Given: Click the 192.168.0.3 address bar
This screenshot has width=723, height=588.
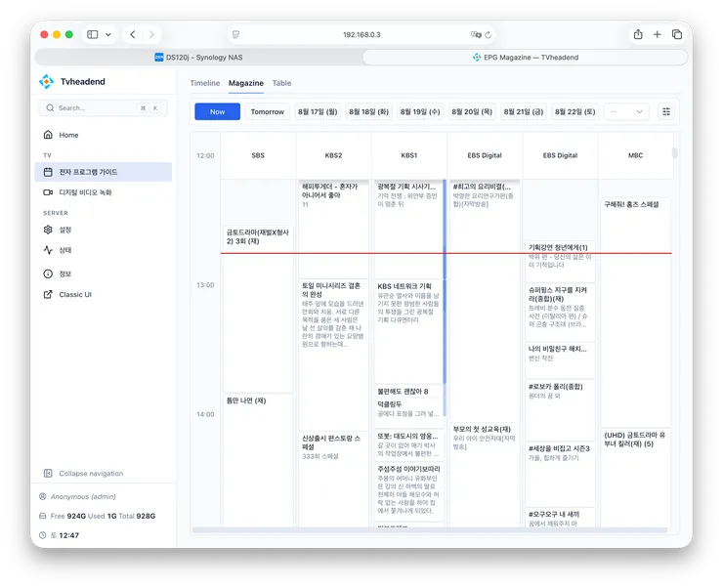Looking at the screenshot, I should (x=361, y=34).
